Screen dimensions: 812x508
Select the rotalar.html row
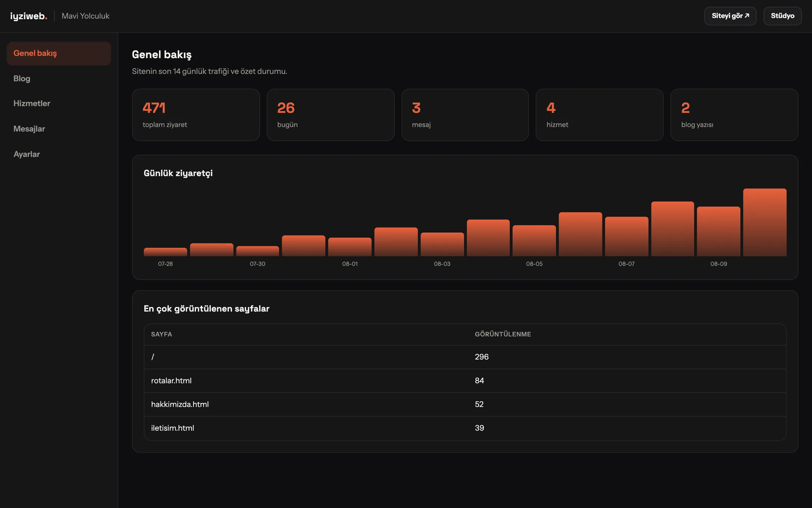click(465, 381)
